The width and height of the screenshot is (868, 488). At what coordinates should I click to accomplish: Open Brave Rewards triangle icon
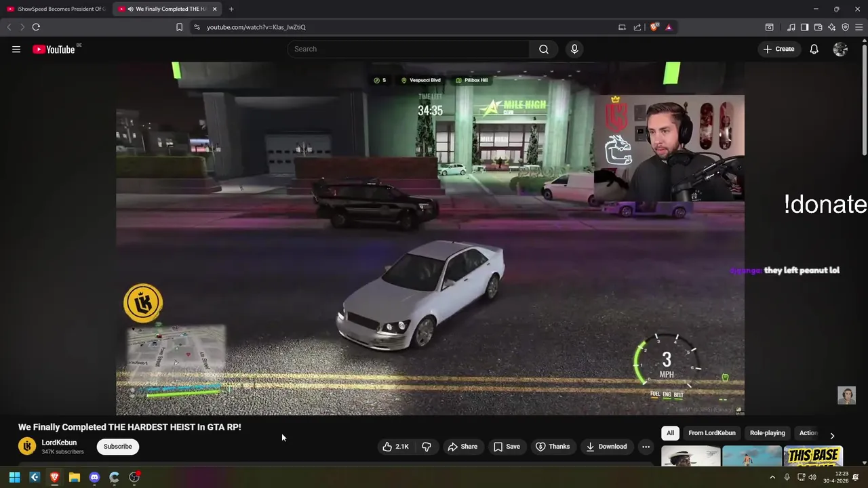pos(669,27)
